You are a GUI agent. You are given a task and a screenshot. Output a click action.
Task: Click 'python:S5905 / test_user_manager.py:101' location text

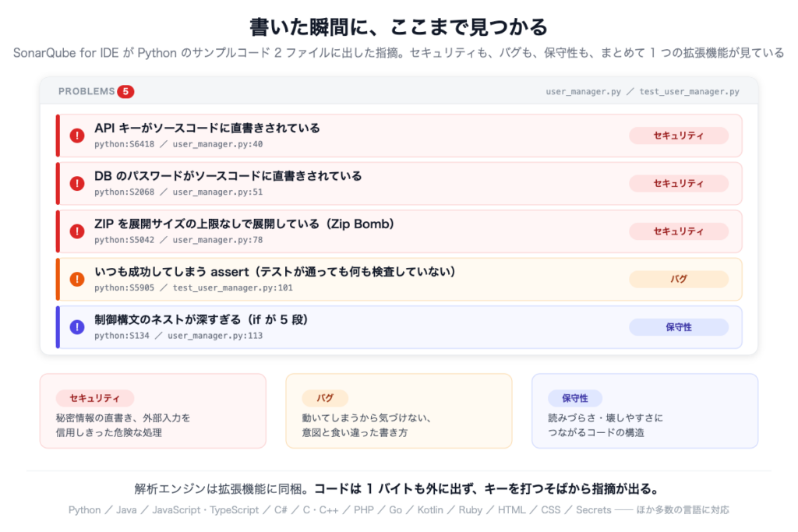193,288
